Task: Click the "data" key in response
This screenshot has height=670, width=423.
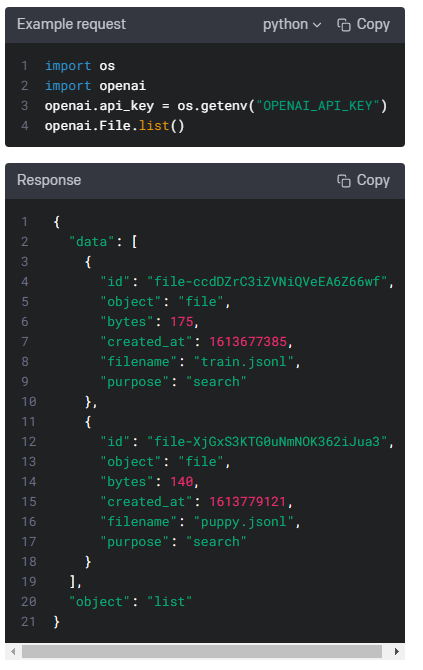Action: coord(91,242)
